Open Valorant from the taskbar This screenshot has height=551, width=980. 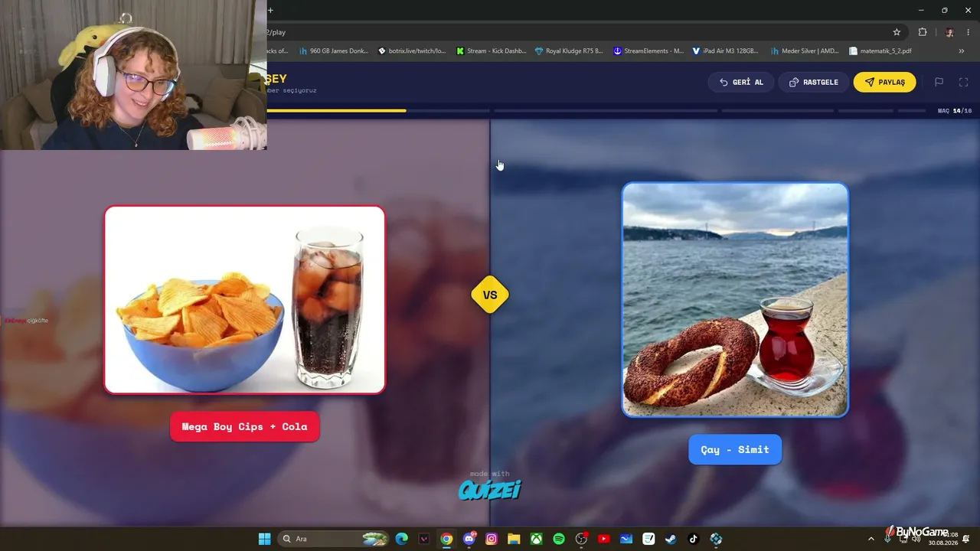[x=424, y=539]
